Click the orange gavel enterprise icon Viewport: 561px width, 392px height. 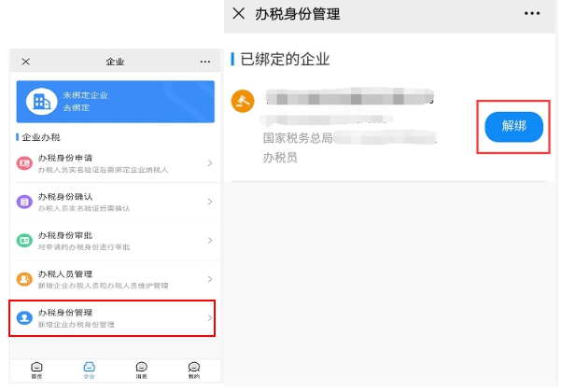pyautogui.click(x=243, y=101)
